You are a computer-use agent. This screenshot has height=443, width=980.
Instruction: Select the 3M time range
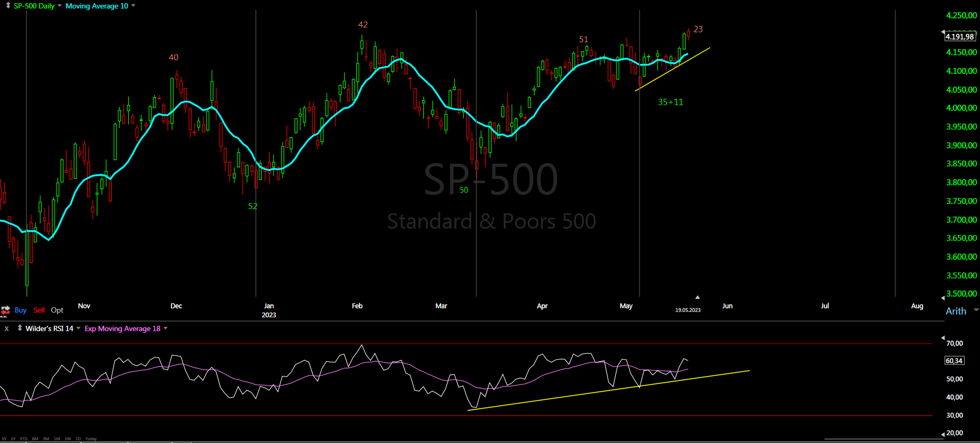tap(46, 439)
